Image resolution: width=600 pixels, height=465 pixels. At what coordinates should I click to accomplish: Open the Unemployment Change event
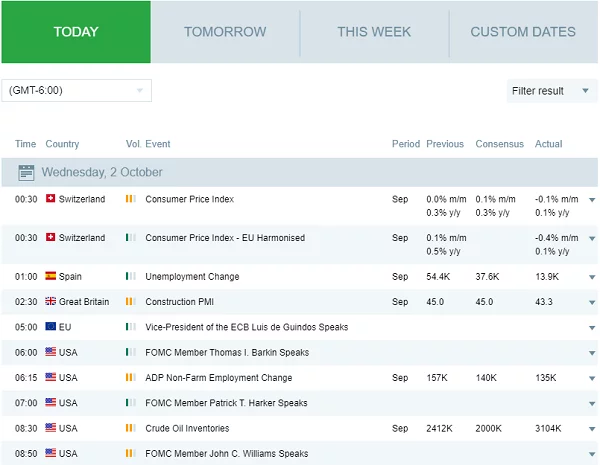(192, 276)
